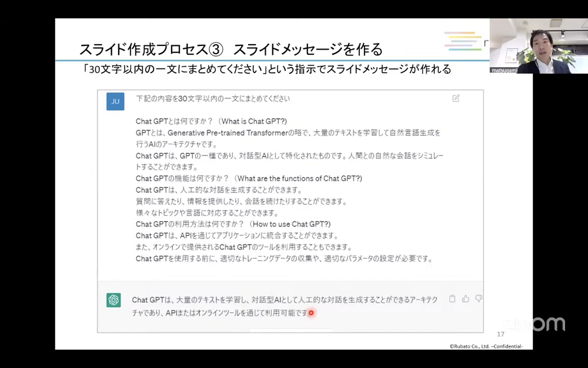588x368 pixels.
Task: Select the presenter webcam thumbnail
Action: (x=539, y=46)
